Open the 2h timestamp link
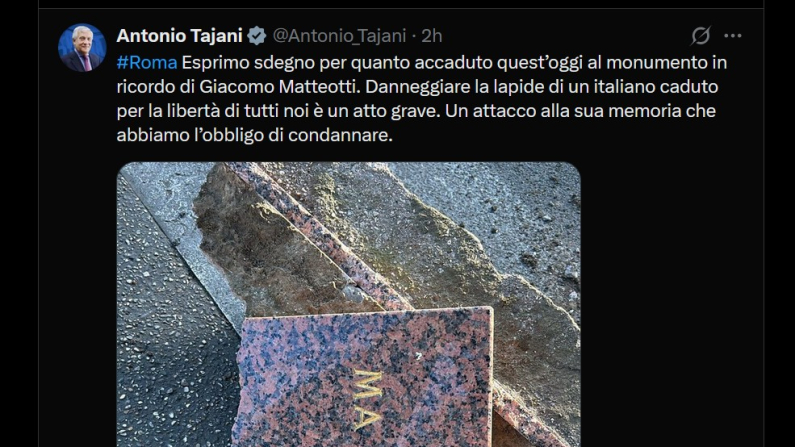The image size is (795, 447). (x=432, y=36)
